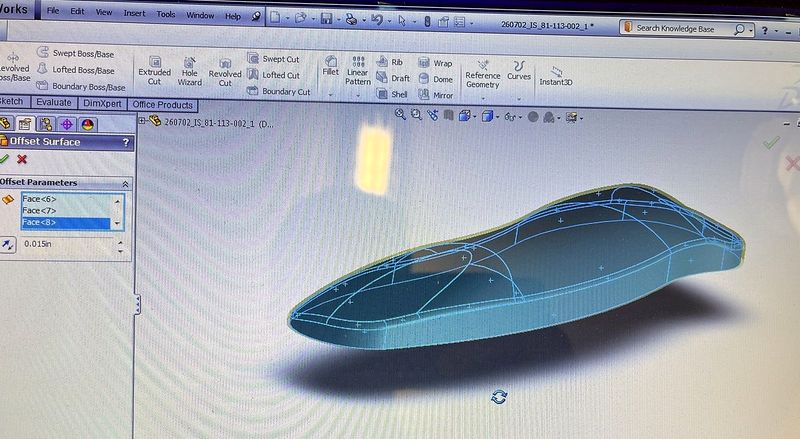
Task: Select the Boundary Cut tool
Action: click(279, 91)
